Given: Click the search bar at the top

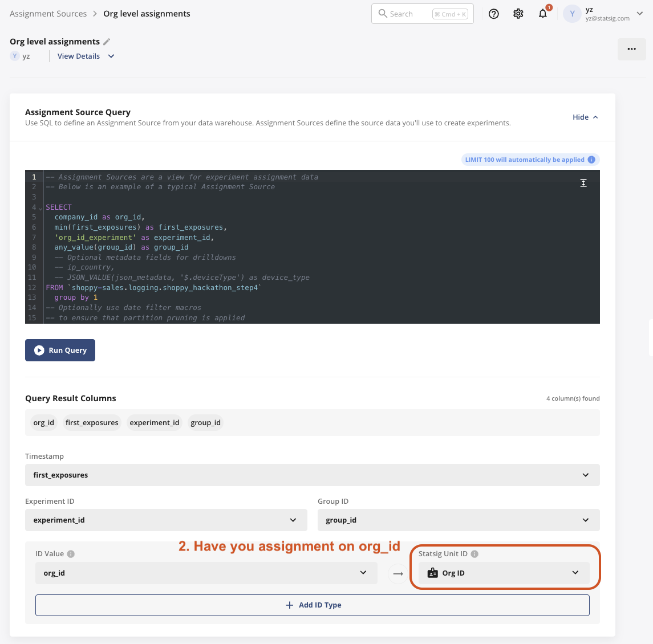Looking at the screenshot, I should tap(422, 13).
